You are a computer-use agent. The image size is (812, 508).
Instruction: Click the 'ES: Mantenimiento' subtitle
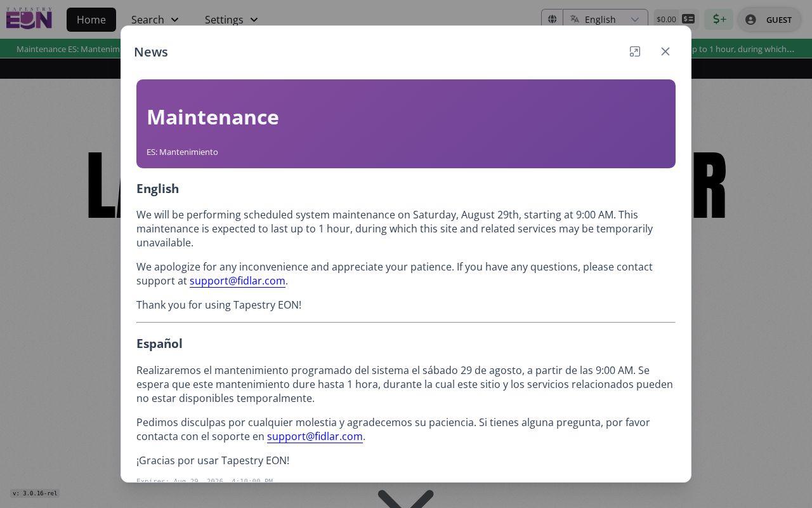coord(182,152)
